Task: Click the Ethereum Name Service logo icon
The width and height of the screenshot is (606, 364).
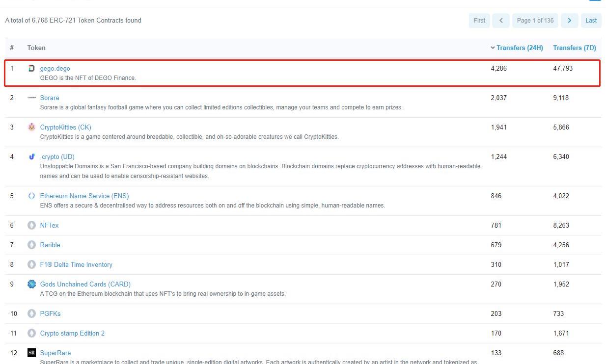Action: click(x=31, y=196)
